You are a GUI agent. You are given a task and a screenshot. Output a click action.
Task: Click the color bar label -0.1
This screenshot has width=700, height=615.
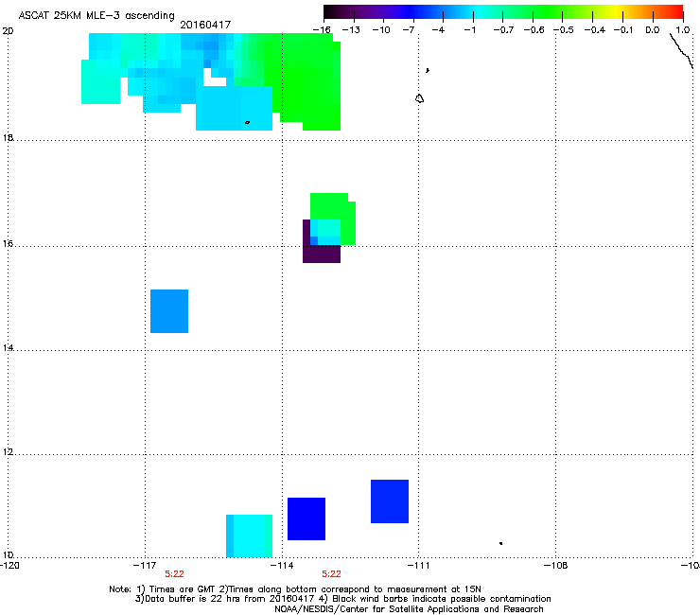click(623, 30)
